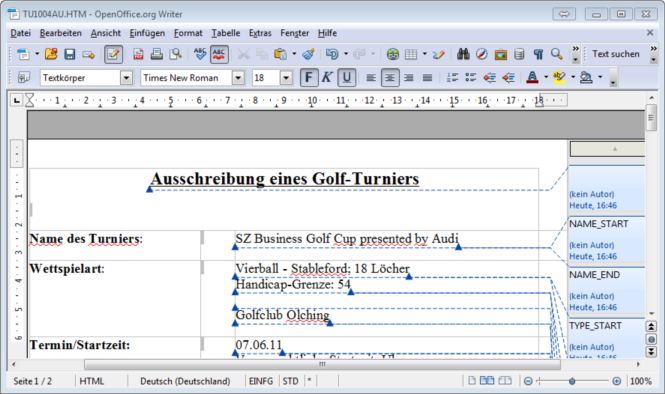
Task: Click the Format Paintbrush icon
Action: click(309, 54)
